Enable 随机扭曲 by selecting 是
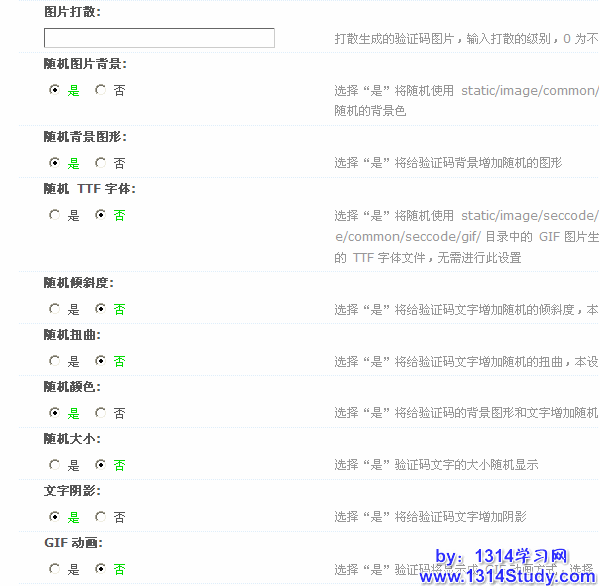The image size is (600, 586). click(54, 360)
